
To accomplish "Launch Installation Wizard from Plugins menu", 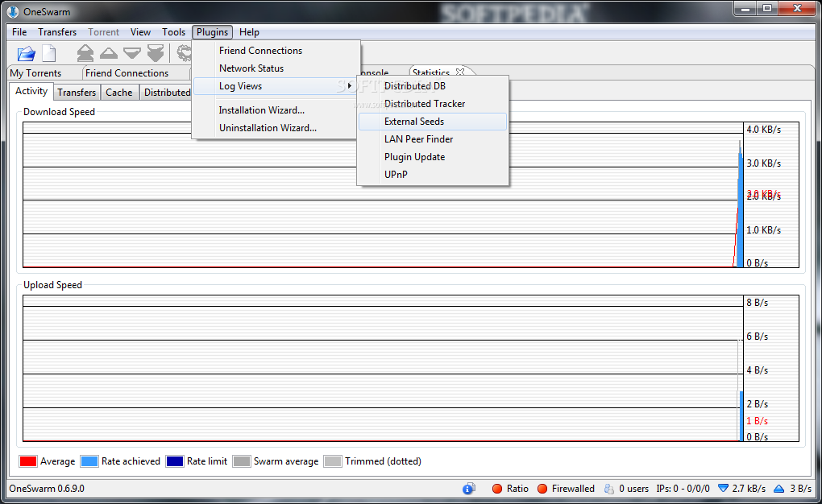I will [276, 110].
